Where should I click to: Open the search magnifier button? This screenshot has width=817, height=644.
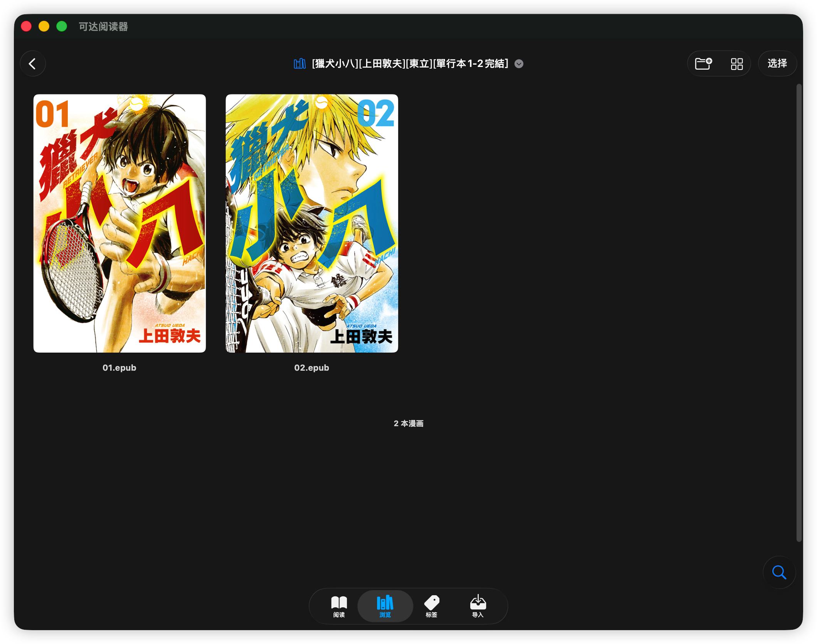[779, 572]
